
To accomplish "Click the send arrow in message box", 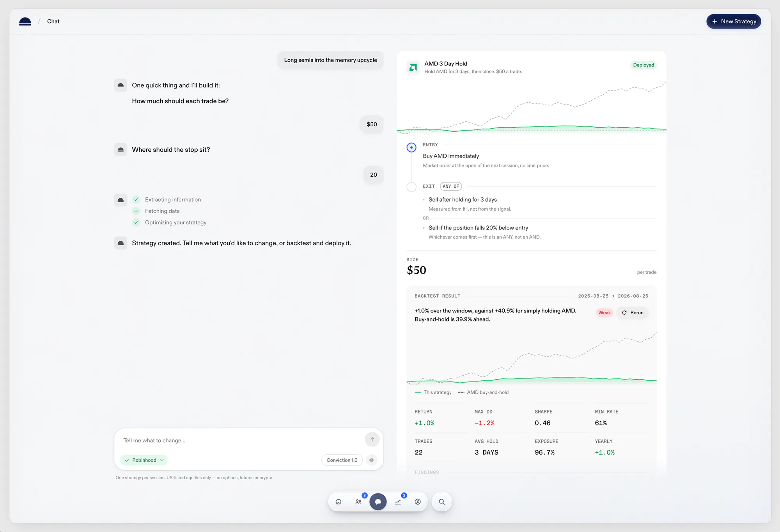I will coord(372,439).
